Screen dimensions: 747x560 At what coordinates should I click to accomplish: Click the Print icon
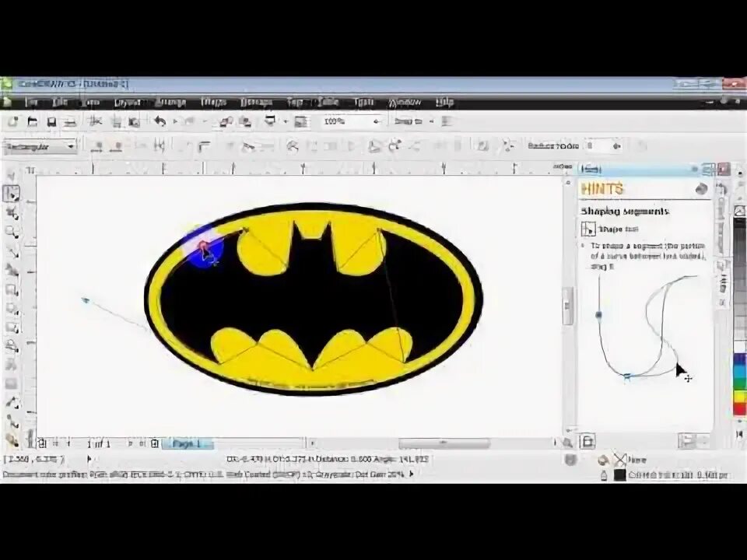[70, 122]
